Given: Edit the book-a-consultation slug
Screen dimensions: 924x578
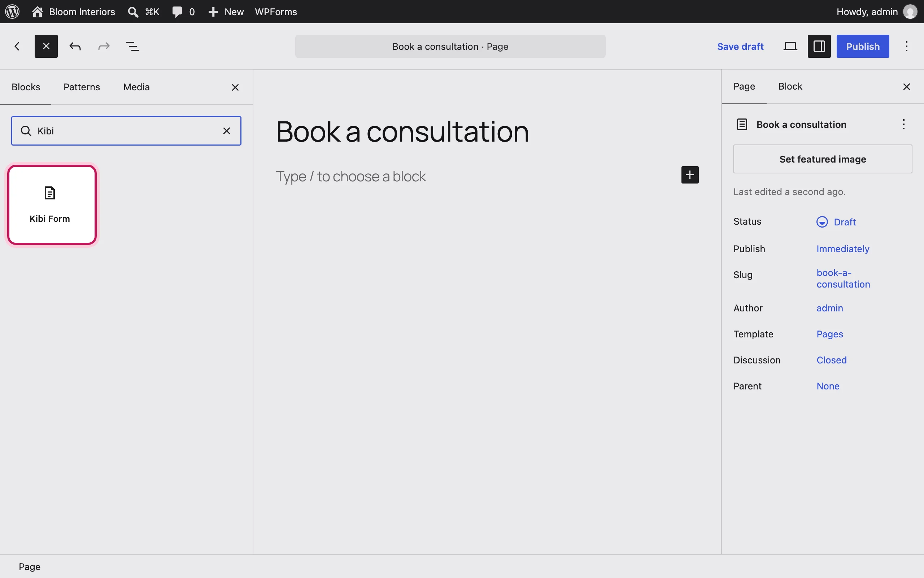Looking at the screenshot, I should click(843, 278).
